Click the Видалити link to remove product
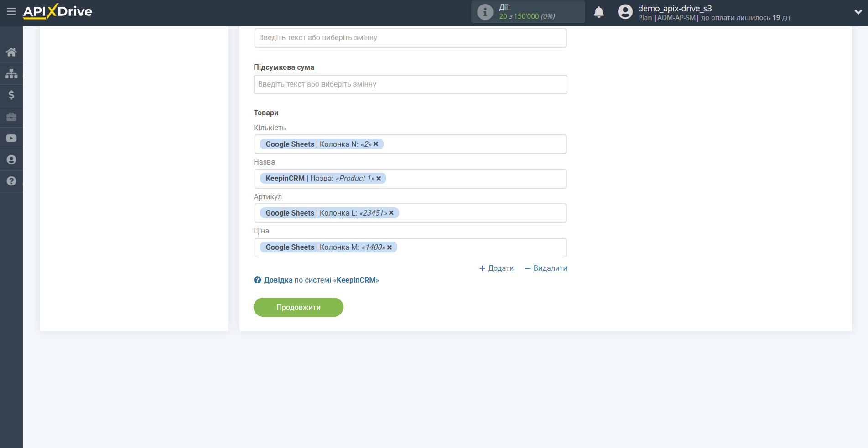Viewport: 868px width, 448px height. (x=546, y=268)
